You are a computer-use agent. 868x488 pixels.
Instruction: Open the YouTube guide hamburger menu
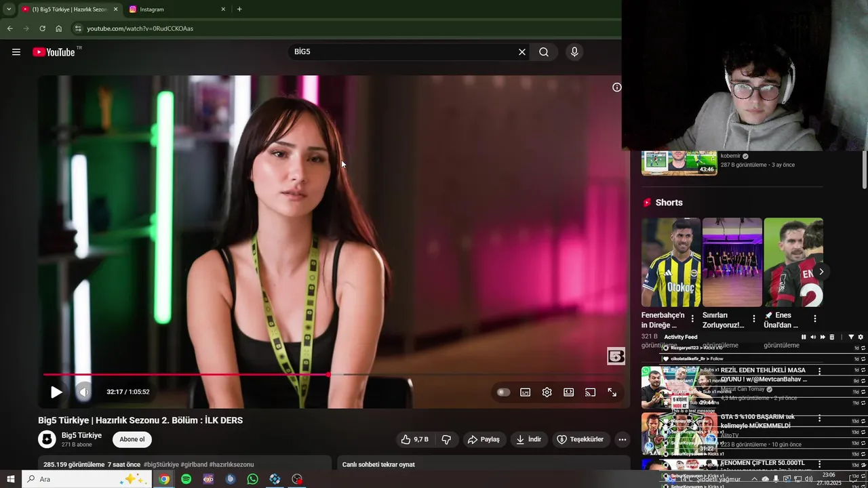(16, 52)
